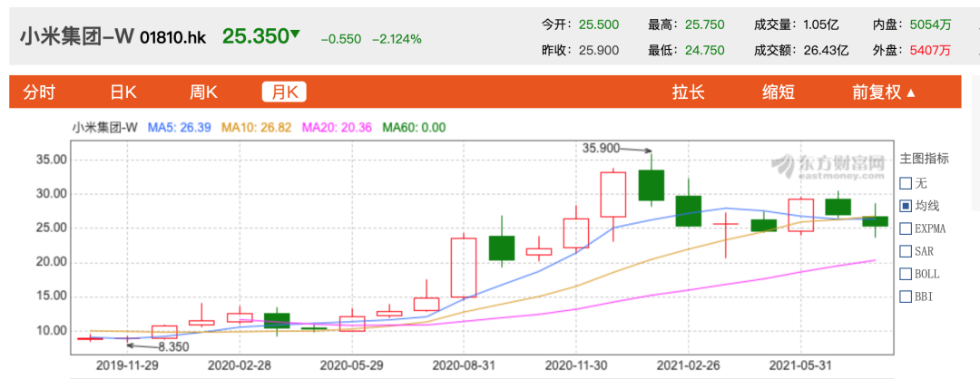
Task: Click the price change -0.550
Action: [341, 39]
